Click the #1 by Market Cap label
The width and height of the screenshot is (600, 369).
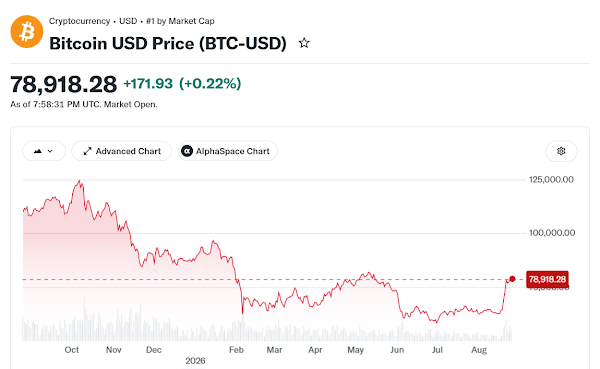[x=180, y=21]
